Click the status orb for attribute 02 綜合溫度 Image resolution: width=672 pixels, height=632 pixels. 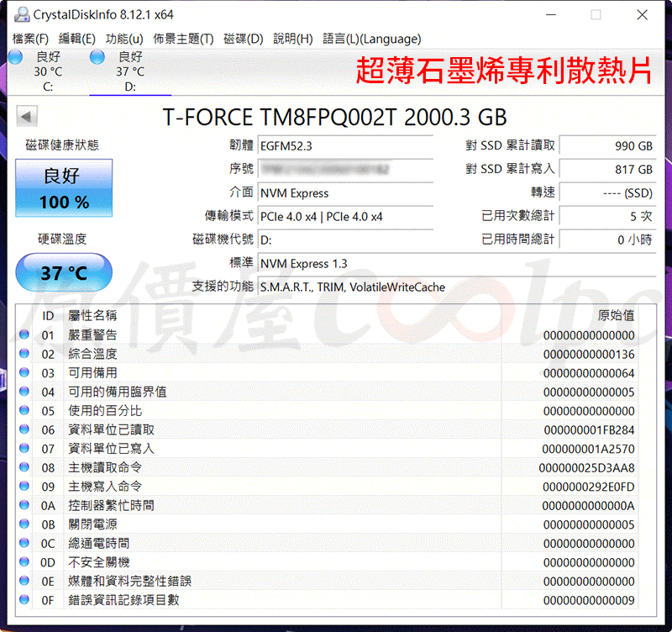(x=24, y=353)
